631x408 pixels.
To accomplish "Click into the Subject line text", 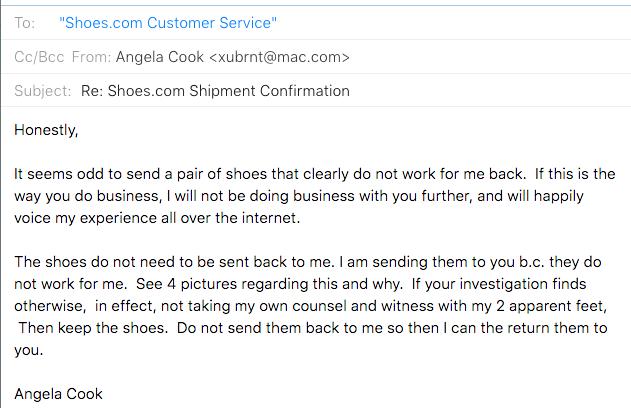I will click(215, 91).
